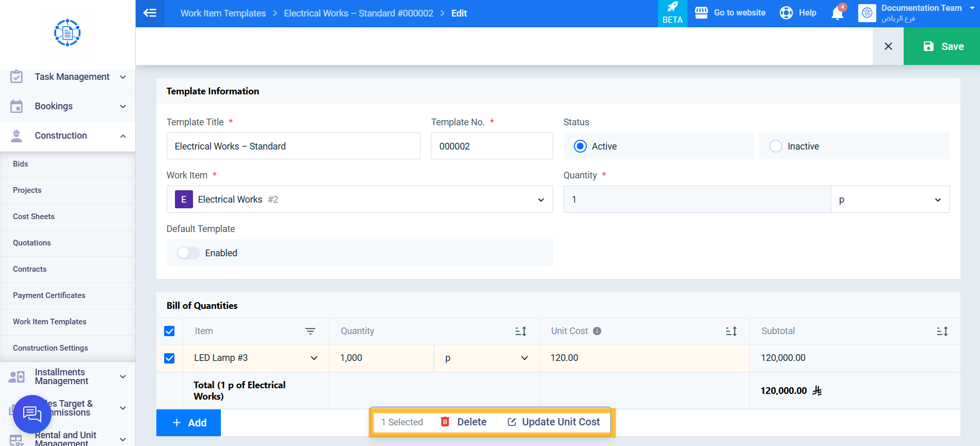Screen dimensions: 980x446
Task: Open the notifications bell
Action: tap(838, 13)
